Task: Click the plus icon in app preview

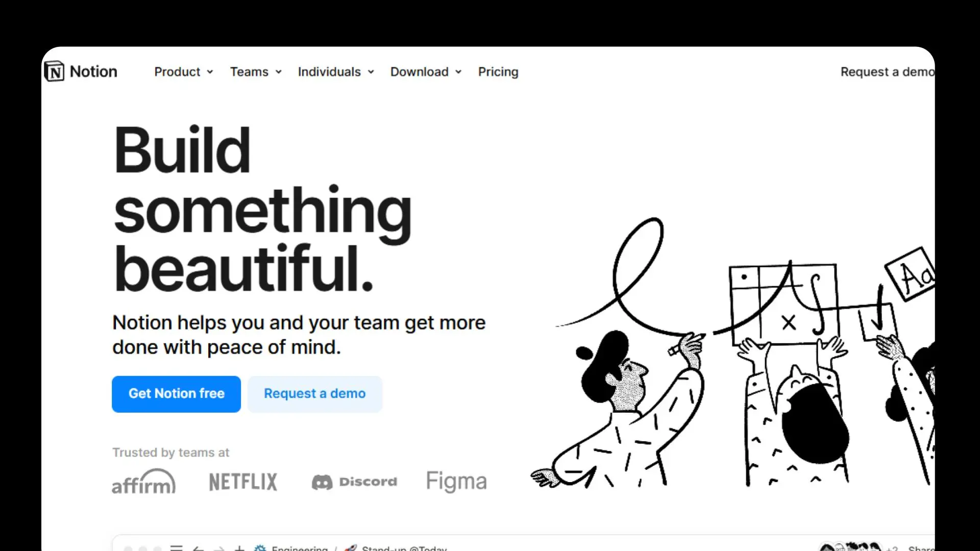Action: 239,548
